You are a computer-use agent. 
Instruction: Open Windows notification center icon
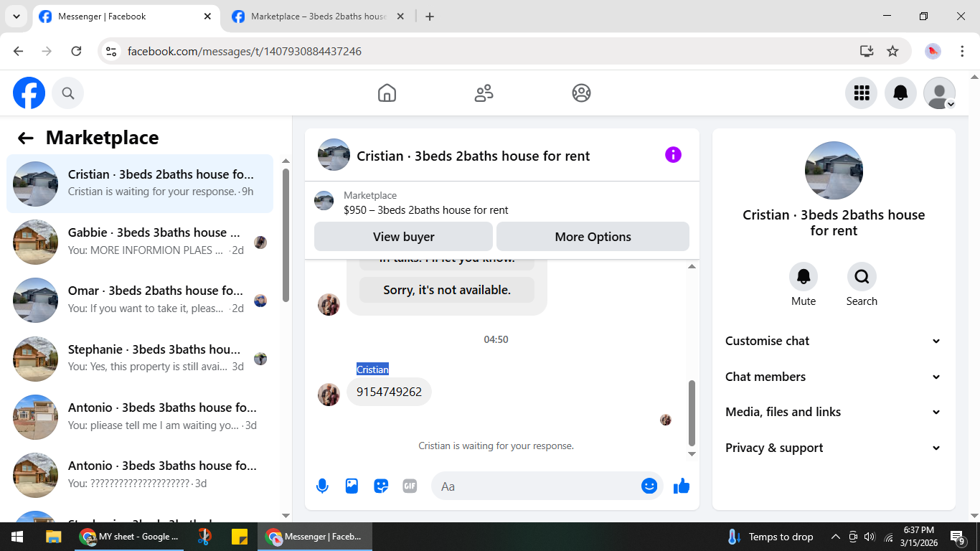tap(958, 537)
